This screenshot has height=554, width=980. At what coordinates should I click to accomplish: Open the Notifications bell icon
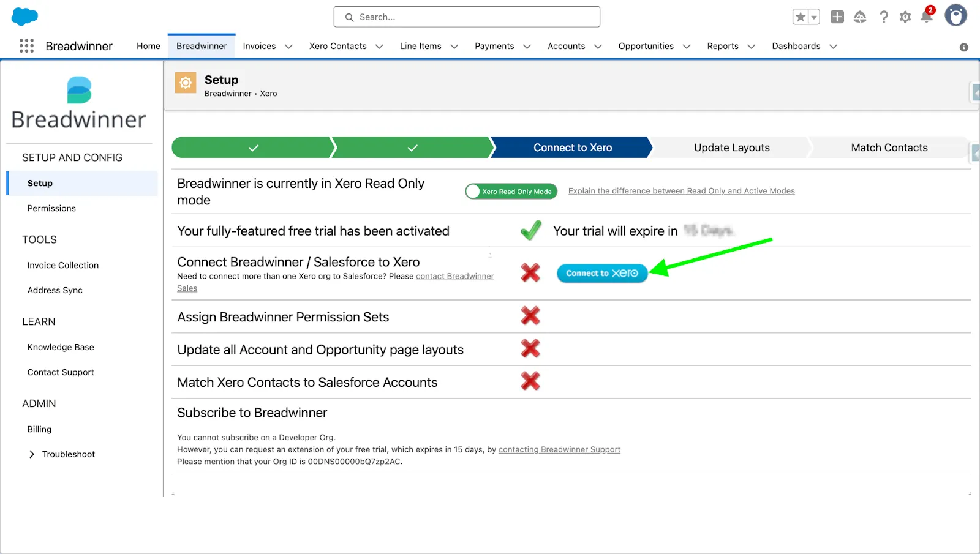(927, 17)
